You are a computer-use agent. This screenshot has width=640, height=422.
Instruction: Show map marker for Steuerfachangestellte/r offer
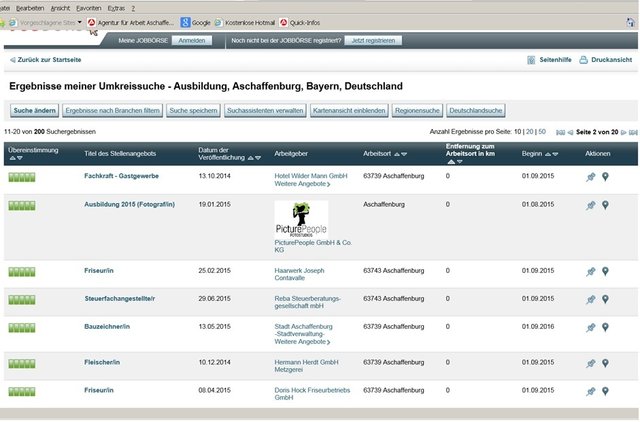click(x=605, y=299)
